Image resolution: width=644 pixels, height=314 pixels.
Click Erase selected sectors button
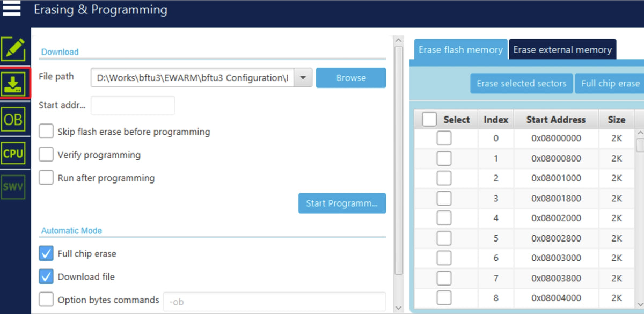click(522, 84)
